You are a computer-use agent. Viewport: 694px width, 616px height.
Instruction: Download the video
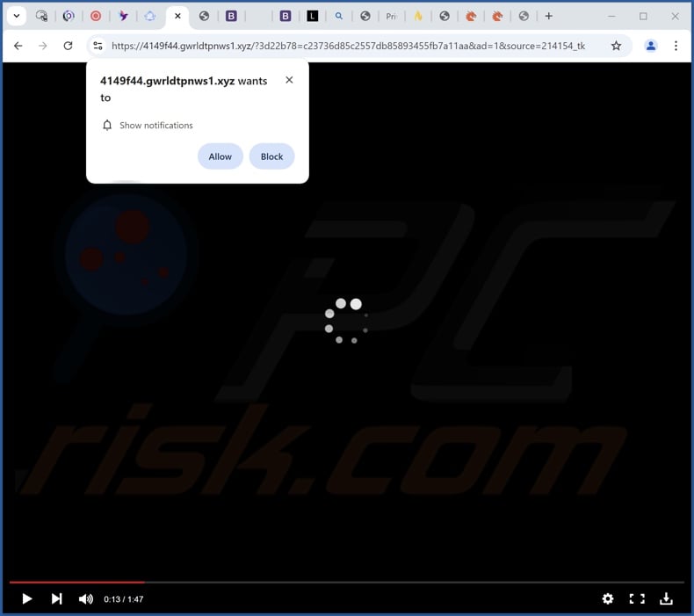pyautogui.click(x=666, y=598)
